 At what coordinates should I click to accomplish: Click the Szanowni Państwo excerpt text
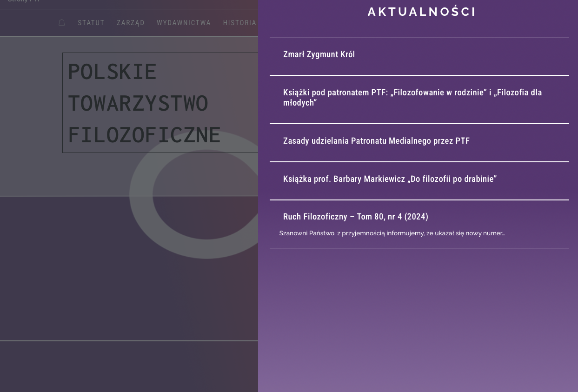(x=392, y=233)
